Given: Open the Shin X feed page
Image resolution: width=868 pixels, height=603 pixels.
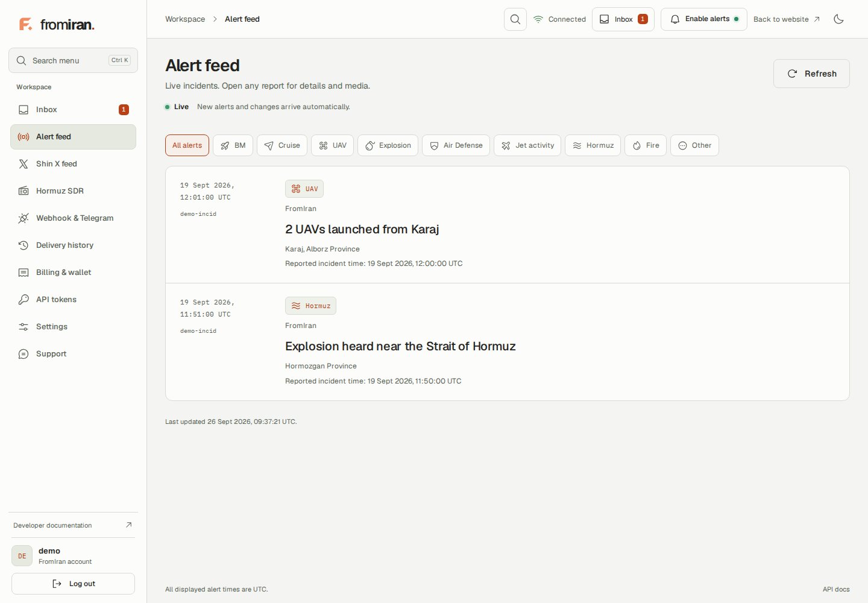Looking at the screenshot, I should [73, 164].
